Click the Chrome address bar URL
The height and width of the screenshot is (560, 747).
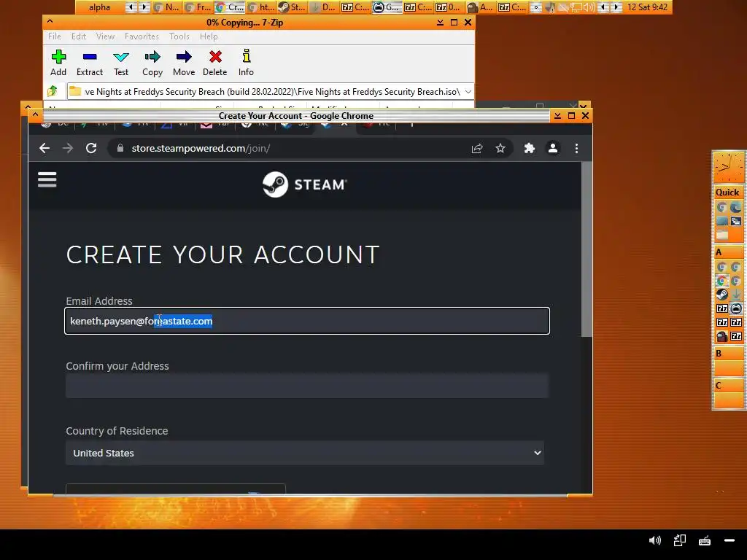click(201, 148)
